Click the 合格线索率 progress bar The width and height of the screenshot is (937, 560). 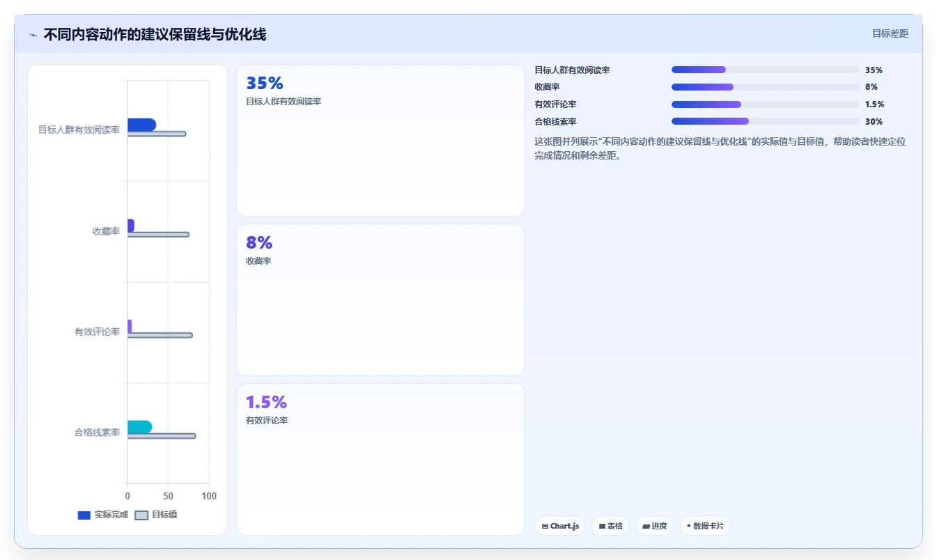click(x=765, y=121)
